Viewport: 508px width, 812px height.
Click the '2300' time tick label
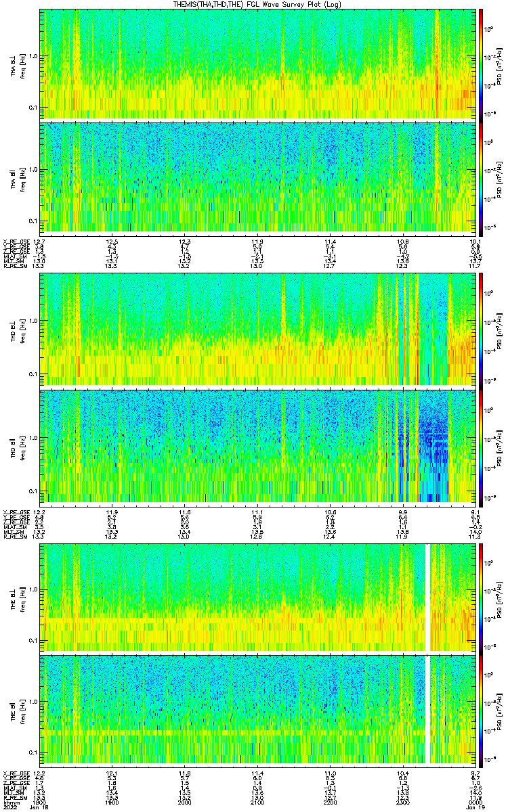pos(402,803)
